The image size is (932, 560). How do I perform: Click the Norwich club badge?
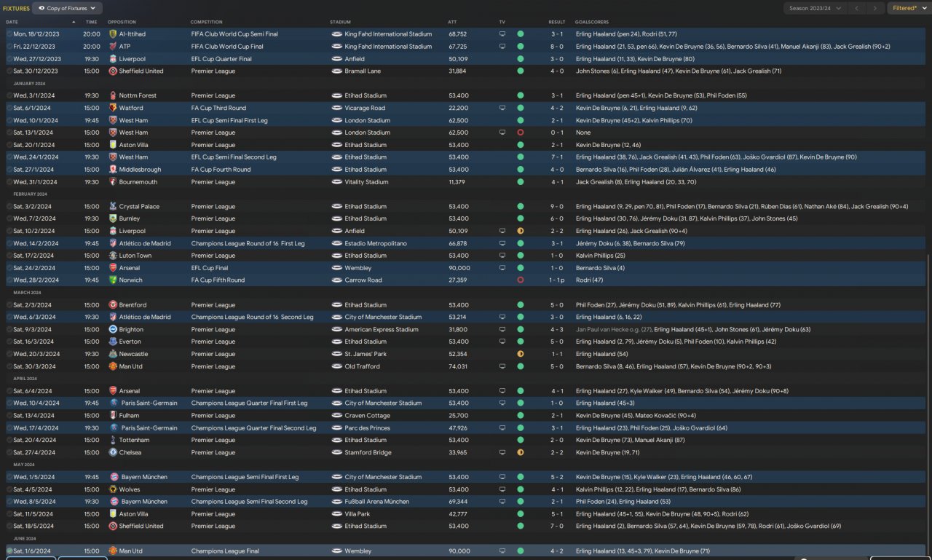tap(113, 280)
